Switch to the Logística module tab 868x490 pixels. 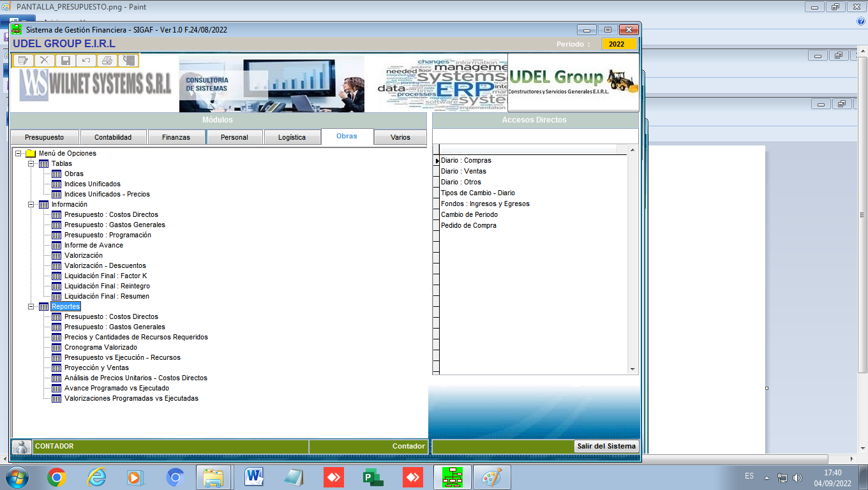292,137
